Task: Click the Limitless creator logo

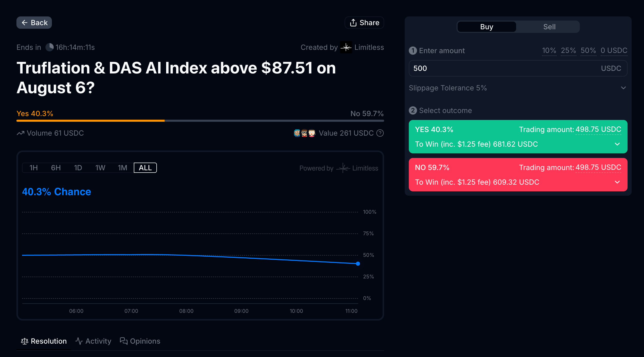Action: [346, 47]
